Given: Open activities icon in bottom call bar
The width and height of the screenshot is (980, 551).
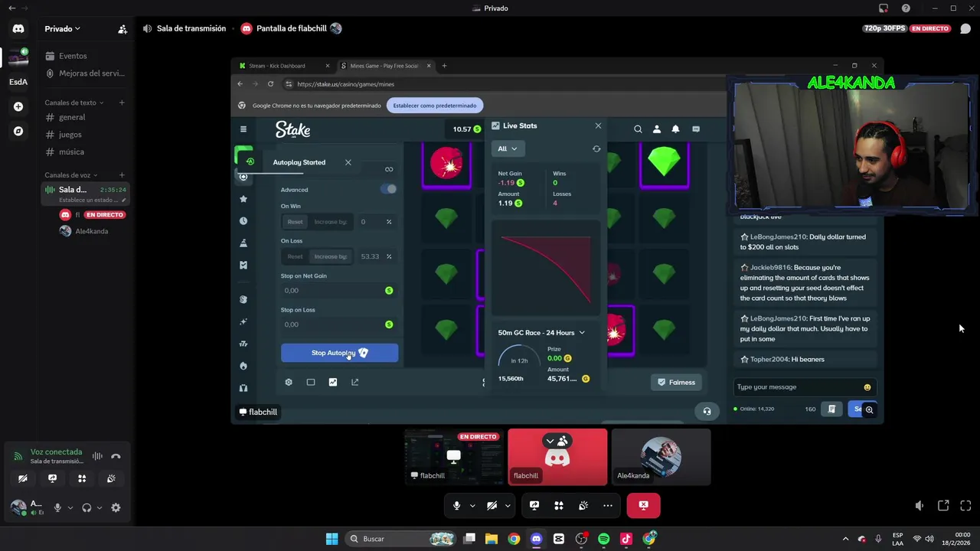Looking at the screenshot, I should pos(559,505).
